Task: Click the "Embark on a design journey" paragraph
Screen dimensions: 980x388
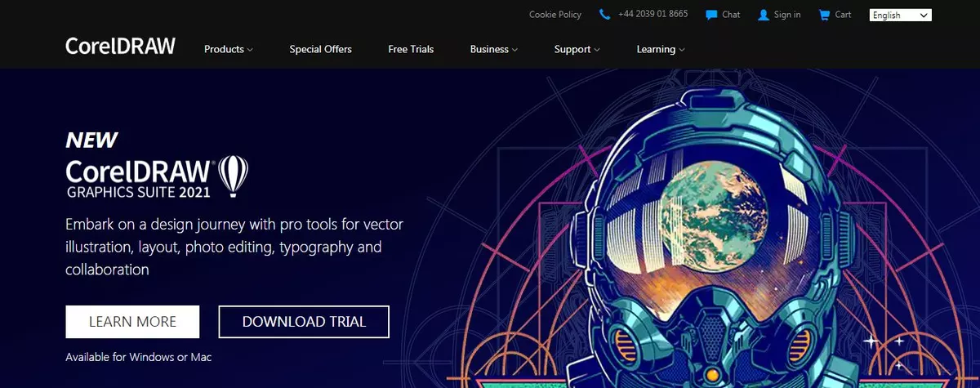Action: point(234,246)
